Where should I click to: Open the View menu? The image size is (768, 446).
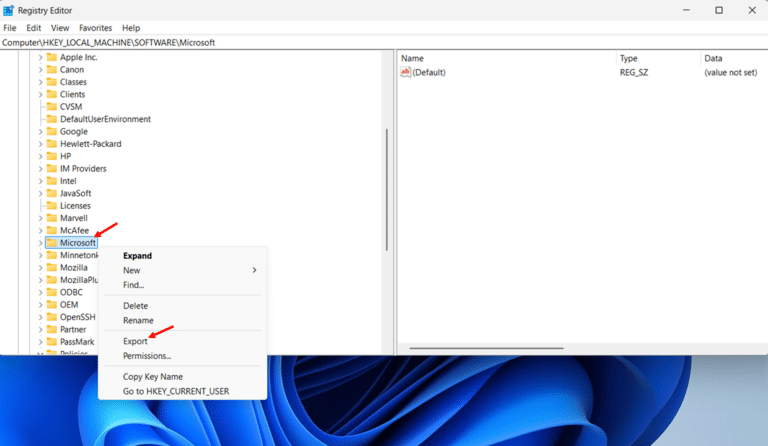click(x=60, y=28)
